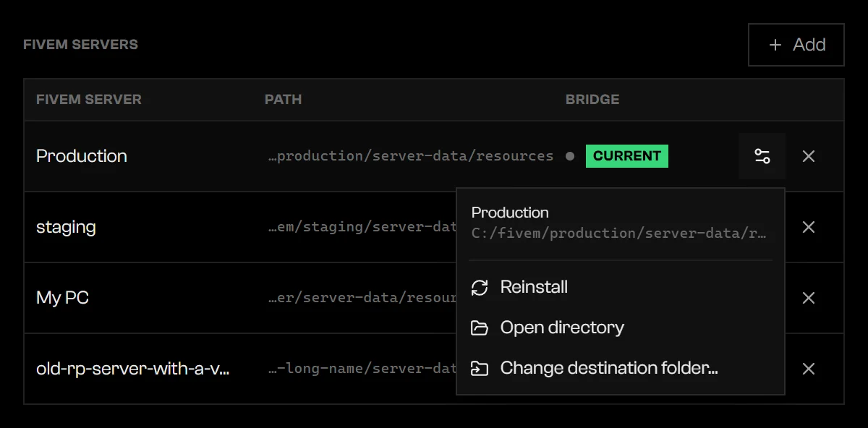Click the …em/staging/server-dat path
Viewport: 868px width, 428px height.
coord(362,227)
